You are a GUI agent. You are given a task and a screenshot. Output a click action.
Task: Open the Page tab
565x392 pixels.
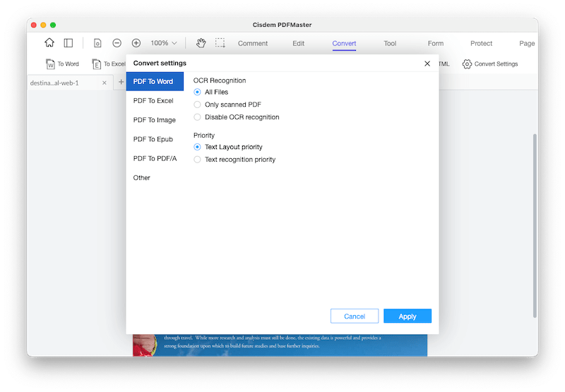527,43
